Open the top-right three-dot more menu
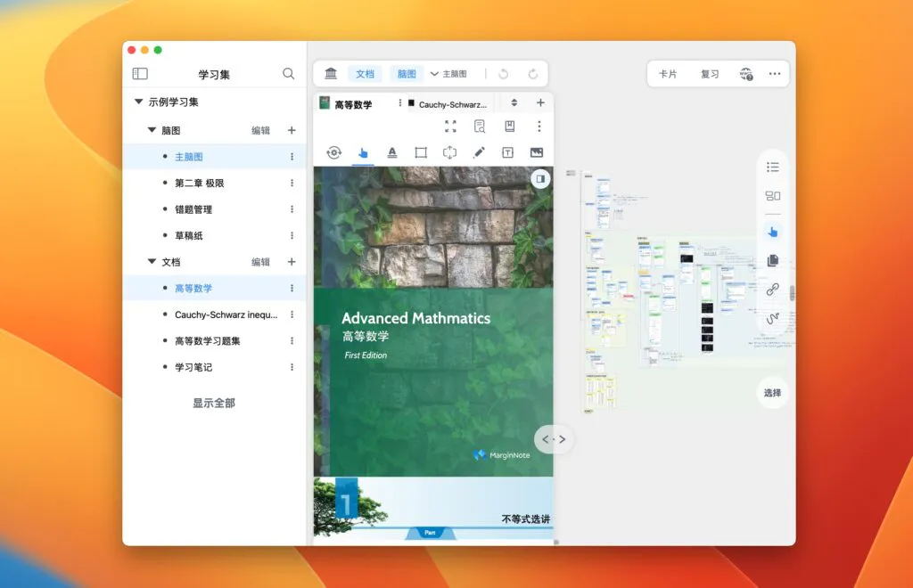Image resolution: width=913 pixels, height=588 pixels. coord(775,74)
